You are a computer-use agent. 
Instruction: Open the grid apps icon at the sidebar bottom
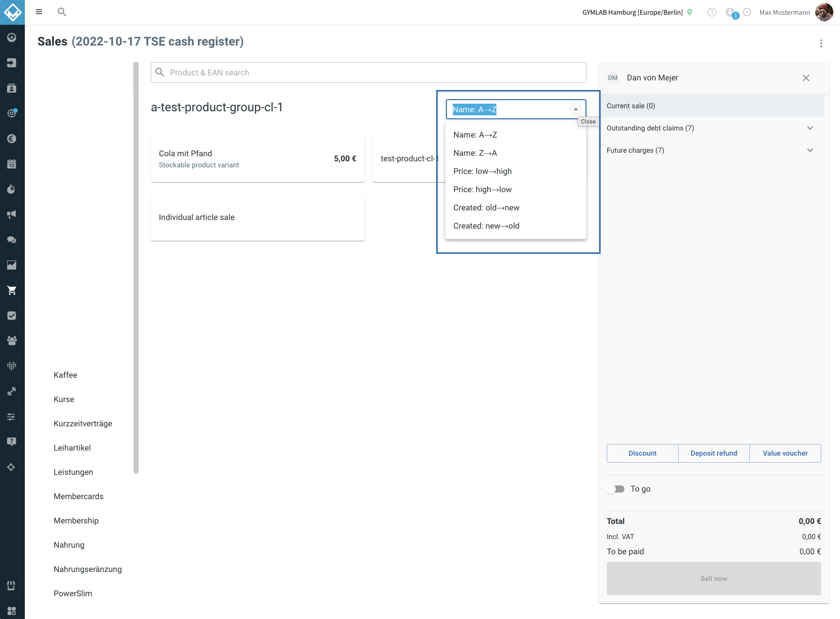point(12,611)
